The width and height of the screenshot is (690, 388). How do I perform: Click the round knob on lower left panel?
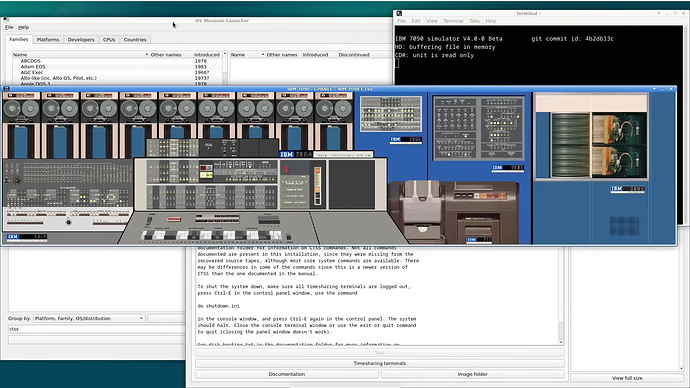coord(68,222)
